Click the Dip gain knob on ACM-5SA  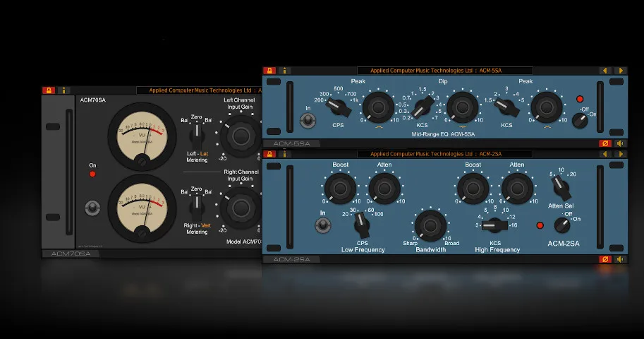(463, 107)
